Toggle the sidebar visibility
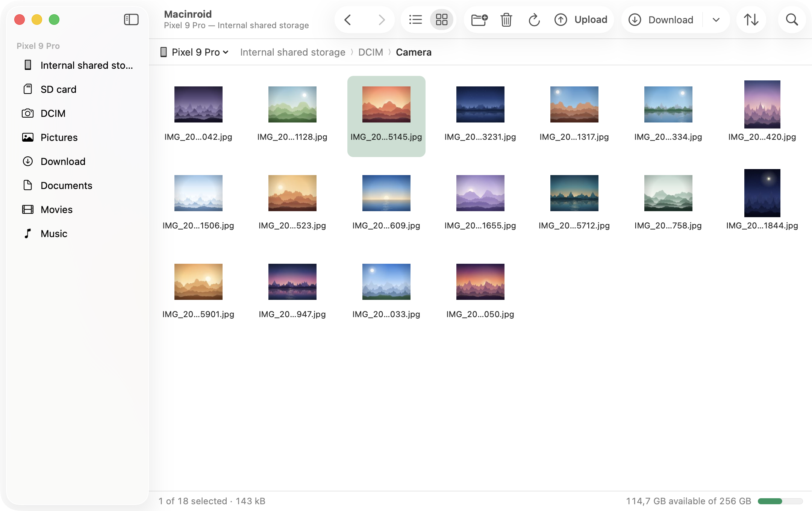Screen dimensions: 812x511 click(131, 20)
